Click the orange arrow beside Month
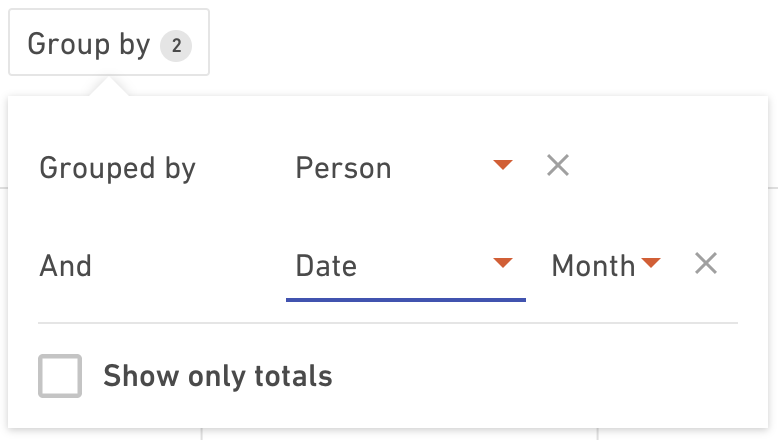This screenshot has height=440, width=778. pyautogui.click(x=650, y=262)
